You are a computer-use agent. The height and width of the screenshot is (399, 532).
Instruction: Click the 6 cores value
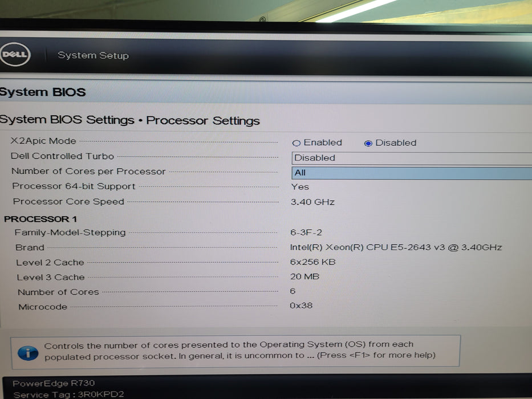[293, 291]
